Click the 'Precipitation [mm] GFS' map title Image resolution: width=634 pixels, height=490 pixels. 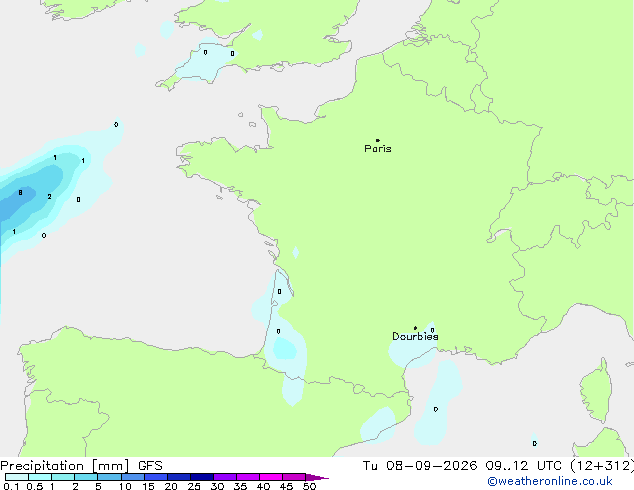[x=81, y=466]
